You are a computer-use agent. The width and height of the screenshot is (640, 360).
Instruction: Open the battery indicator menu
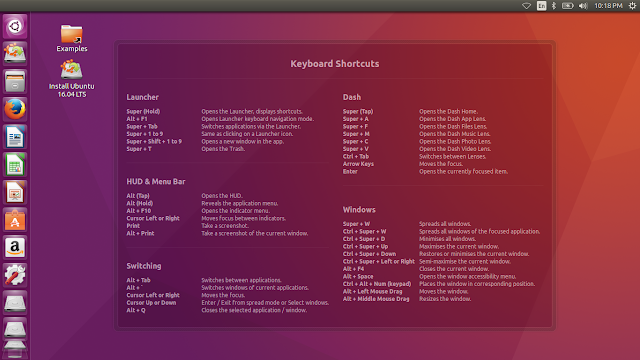pyautogui.click(x=567, y=6)
